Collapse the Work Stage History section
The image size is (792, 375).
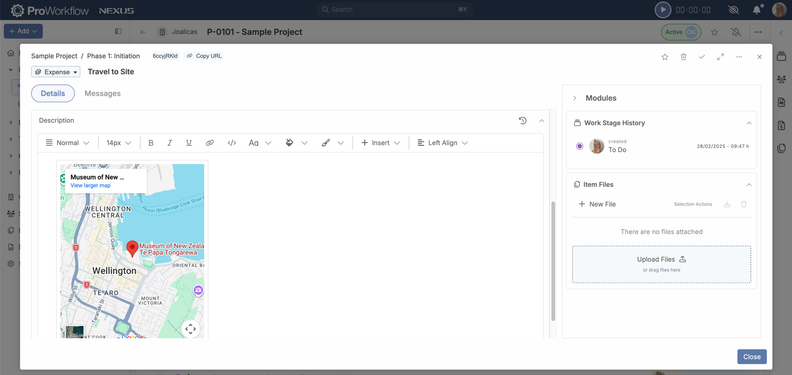[749, 123]
